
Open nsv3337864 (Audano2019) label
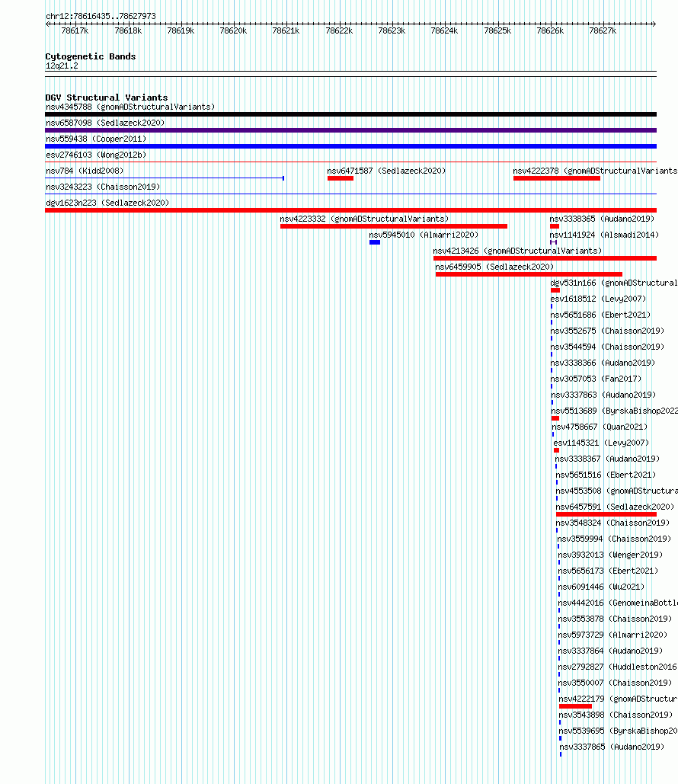click(610, 651)
